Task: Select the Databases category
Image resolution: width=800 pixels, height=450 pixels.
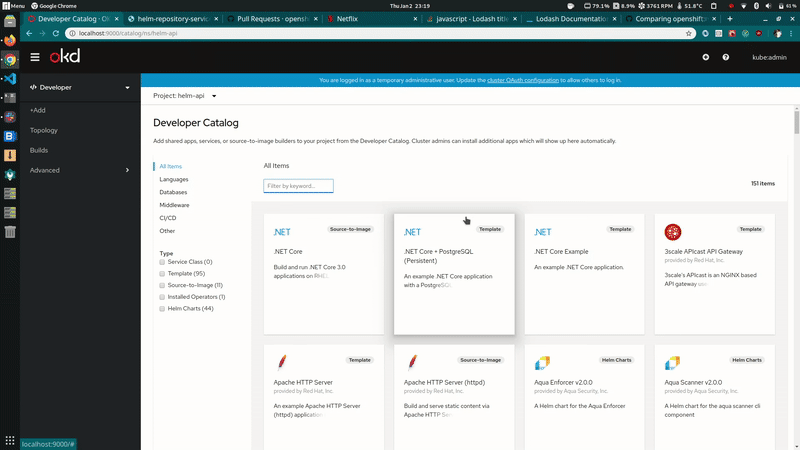Action: pyautogui.click(x=173, y=192)
